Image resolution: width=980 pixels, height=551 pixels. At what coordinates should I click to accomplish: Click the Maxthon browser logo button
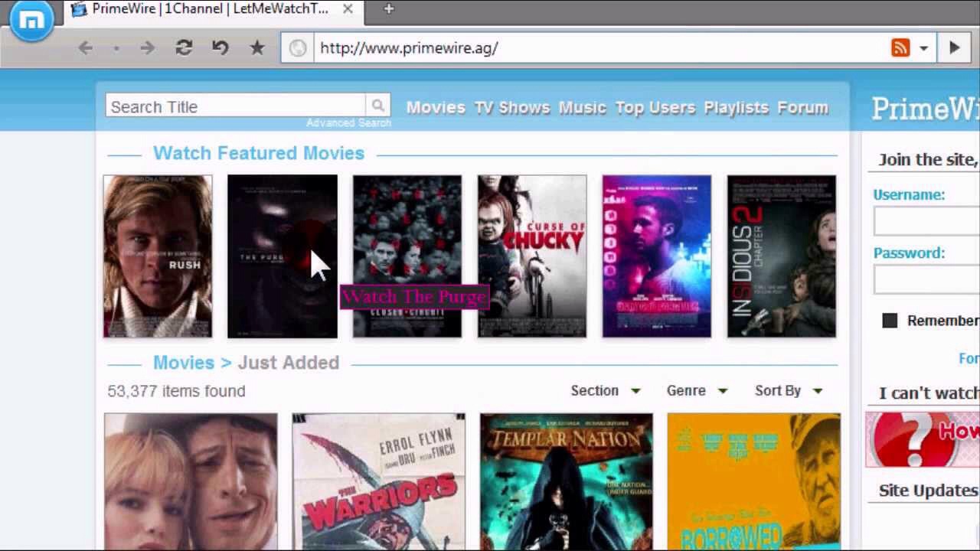click(x=31, y=21)
